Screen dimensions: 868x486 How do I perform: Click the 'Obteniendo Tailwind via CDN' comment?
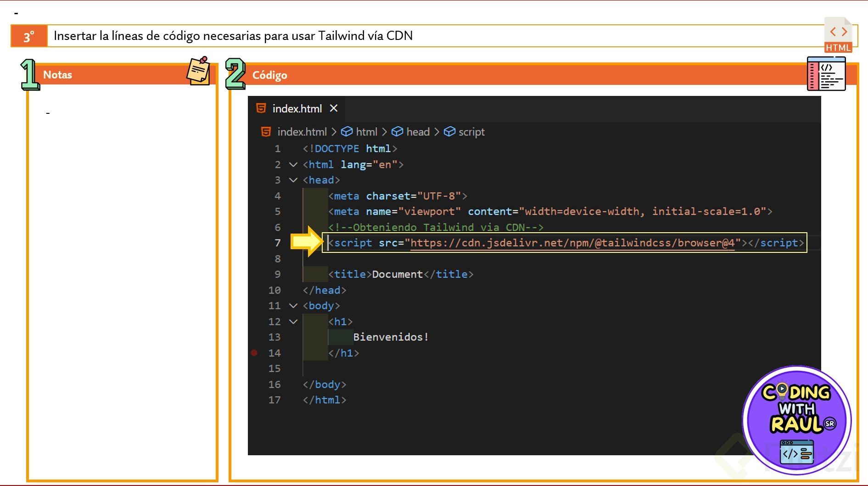436,227
